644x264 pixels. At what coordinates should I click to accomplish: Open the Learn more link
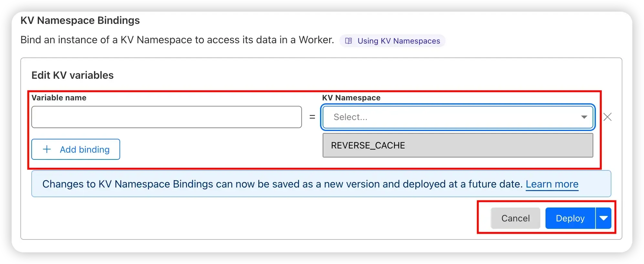tap(552, 184)
